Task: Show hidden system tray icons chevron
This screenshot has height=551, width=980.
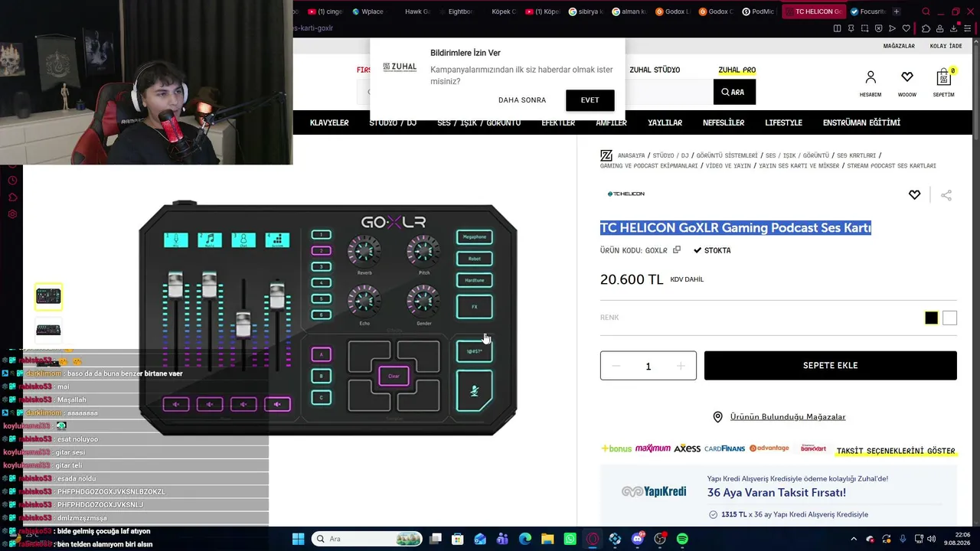Action: (x=854, y=539)
